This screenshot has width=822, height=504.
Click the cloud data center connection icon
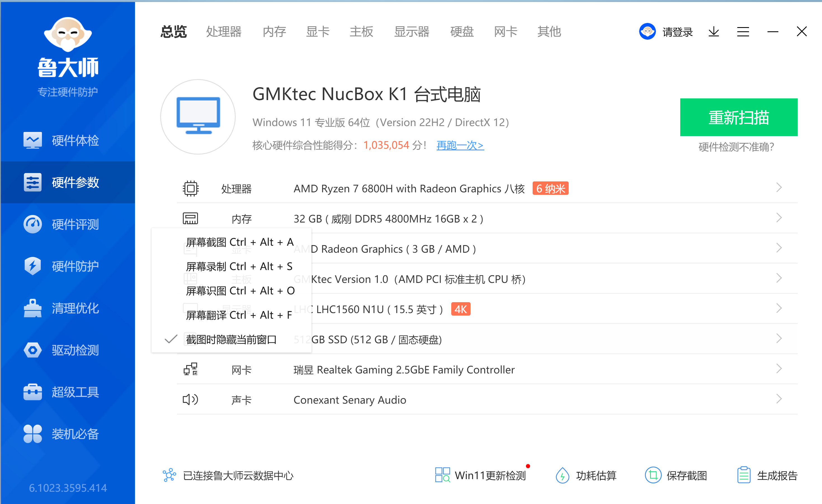pyautogui.click(x=169, y=475)
